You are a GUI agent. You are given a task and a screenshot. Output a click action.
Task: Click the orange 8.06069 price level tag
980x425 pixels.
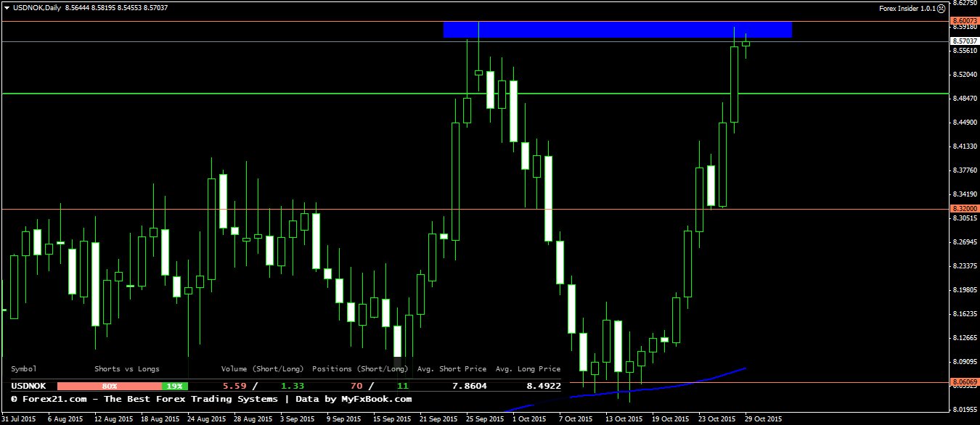964,381
